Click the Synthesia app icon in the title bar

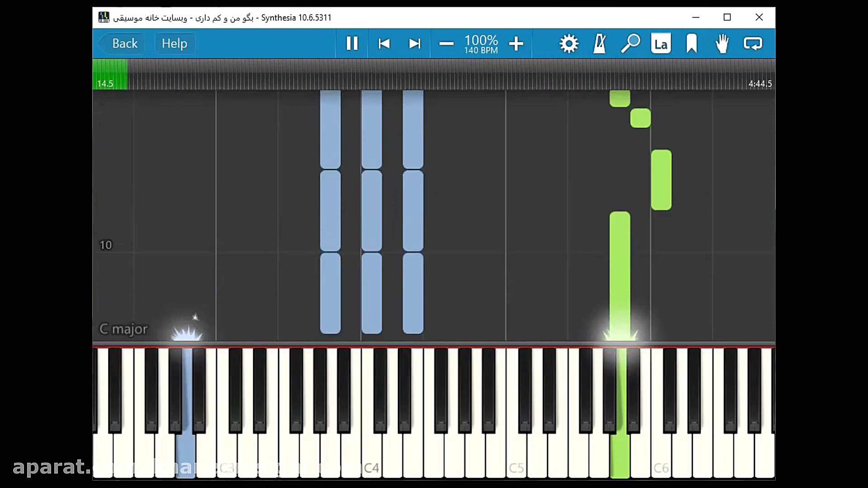pyautogui.click(x=104, y=18)
